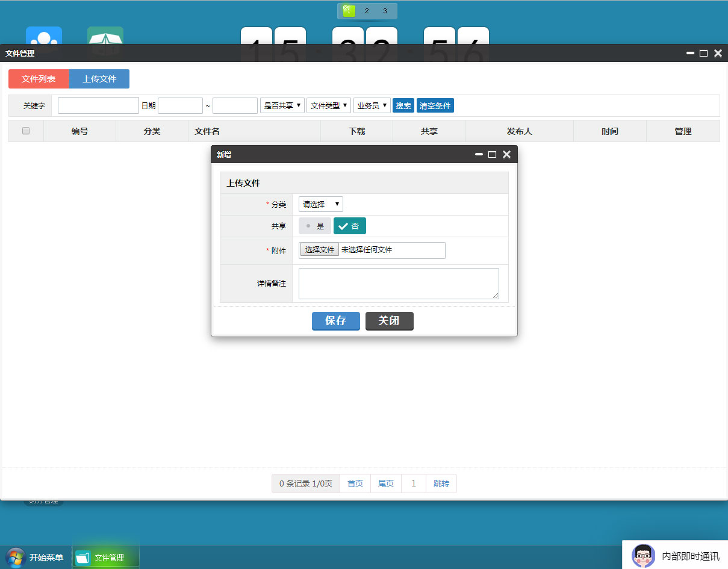Click the 搜索 button
The height and width of the screenshot is (569, 728).
coord(403,105)
